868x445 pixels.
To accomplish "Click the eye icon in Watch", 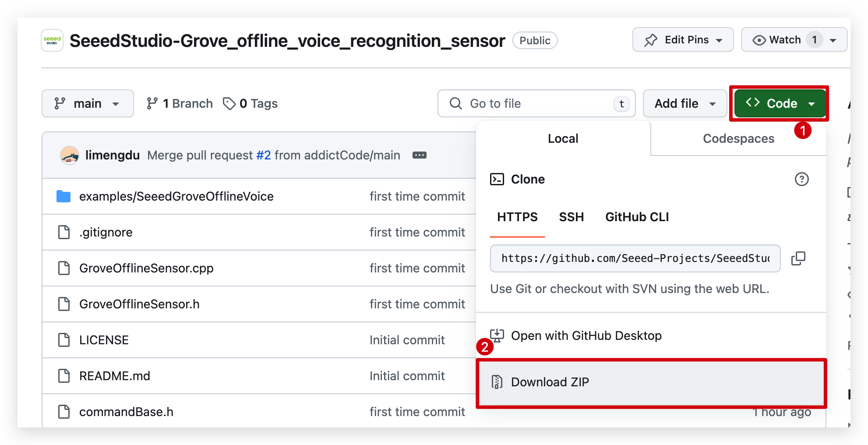I will click(759, 40).
